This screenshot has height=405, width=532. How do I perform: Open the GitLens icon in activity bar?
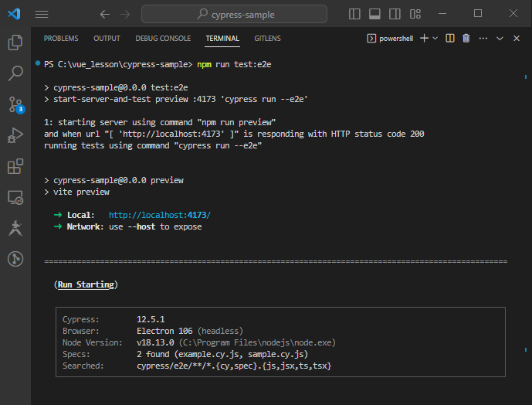pos(15,259)
